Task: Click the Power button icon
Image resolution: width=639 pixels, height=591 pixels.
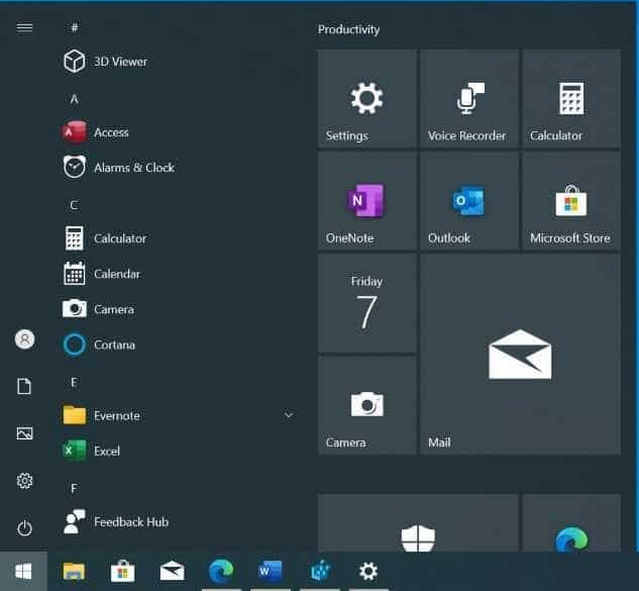Action: tap(24, 528)
